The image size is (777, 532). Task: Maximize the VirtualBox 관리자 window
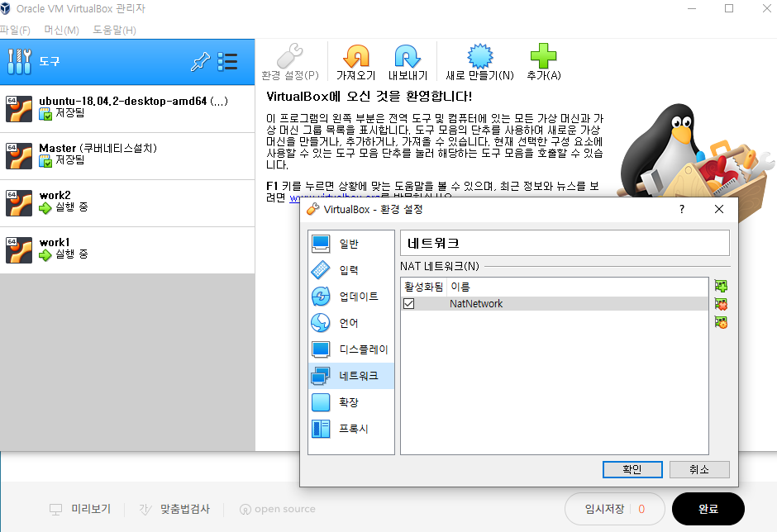pyautogui.click(x=729, y=8)
